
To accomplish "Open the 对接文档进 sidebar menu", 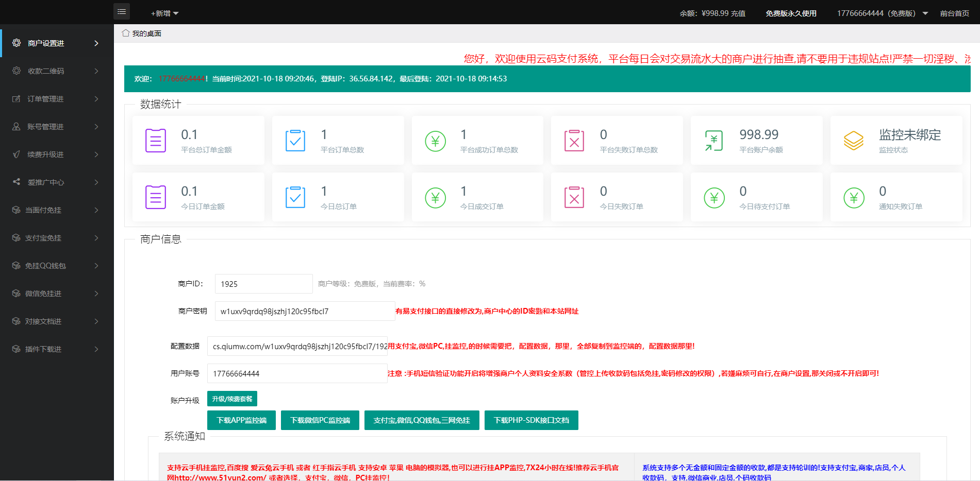I will coord(57,321).
